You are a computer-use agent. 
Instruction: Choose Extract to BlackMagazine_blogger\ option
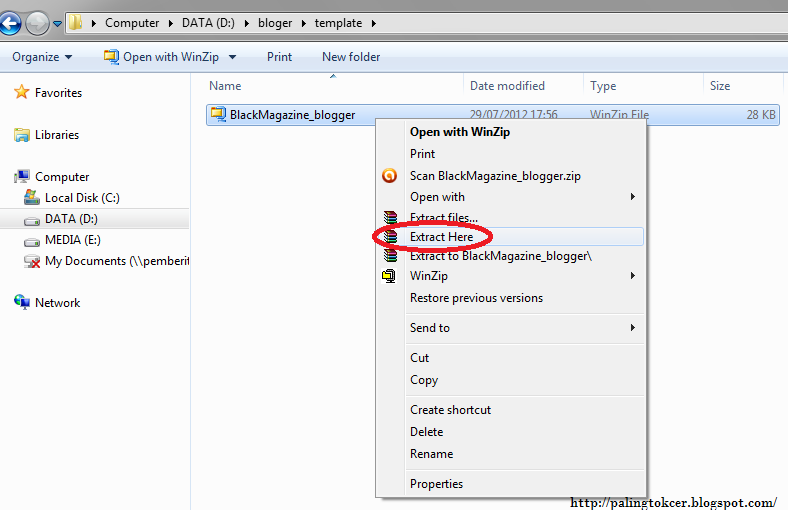(x=501, y=256)
